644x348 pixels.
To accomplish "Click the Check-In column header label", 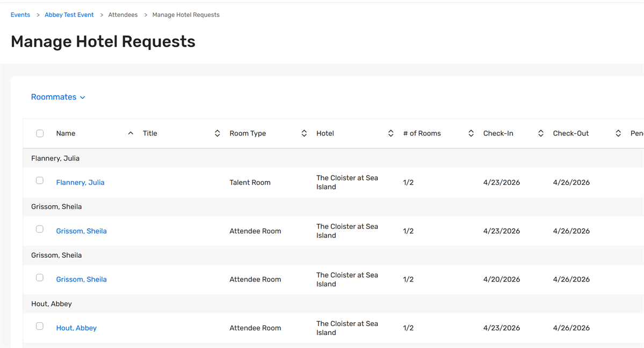I will 498,133.
